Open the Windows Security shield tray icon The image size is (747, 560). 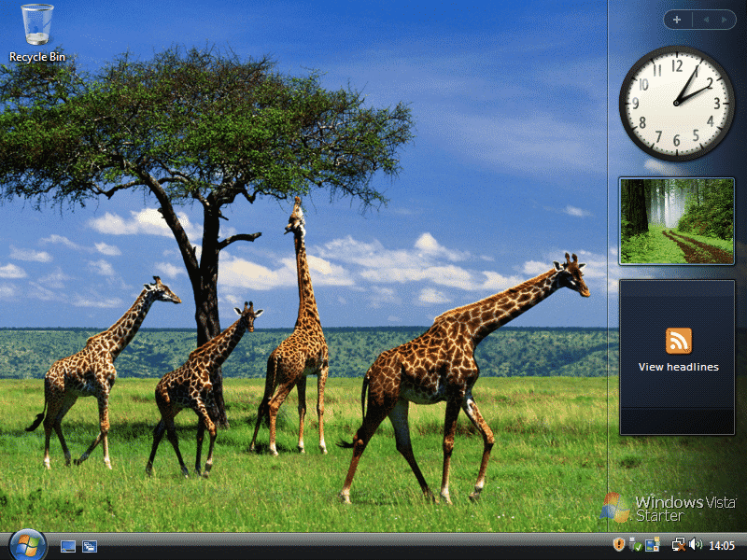618,545
